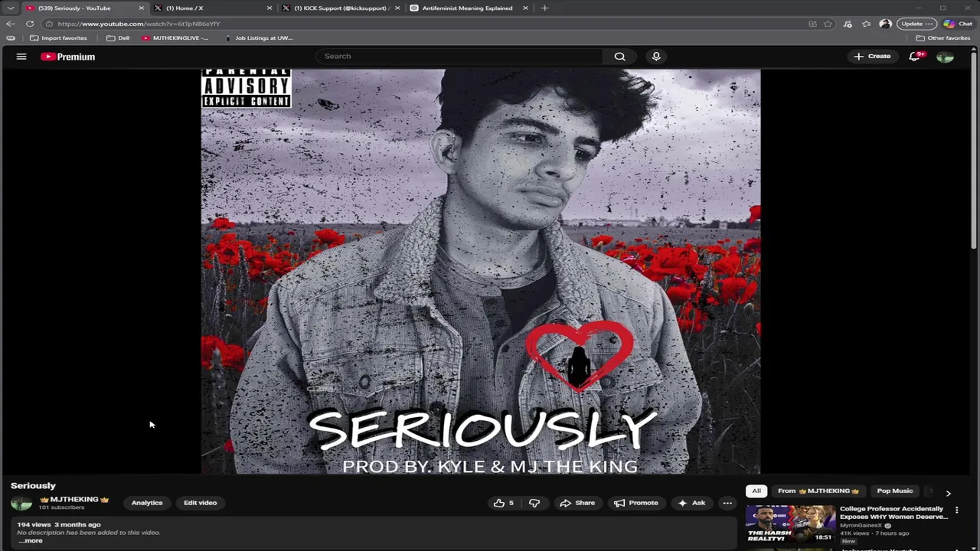Open the Import favorites bookmark
The width and height of the screenshot is (980, 551).
pyautogui.click(x=58, y=37)
